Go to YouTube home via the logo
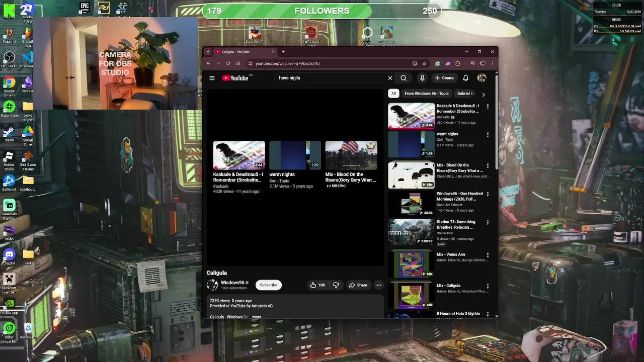 pos(235,78)
